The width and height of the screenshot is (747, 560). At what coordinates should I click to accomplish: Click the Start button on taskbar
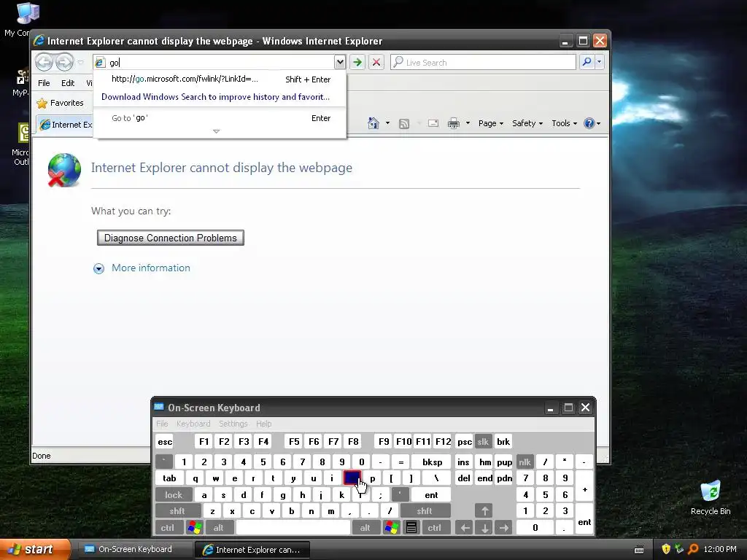point(34,550)
